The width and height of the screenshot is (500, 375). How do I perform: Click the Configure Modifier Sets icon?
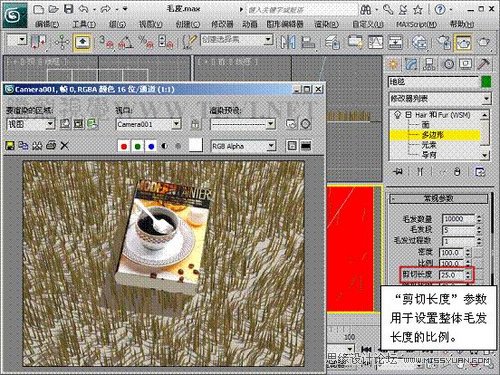pos(480,172)
